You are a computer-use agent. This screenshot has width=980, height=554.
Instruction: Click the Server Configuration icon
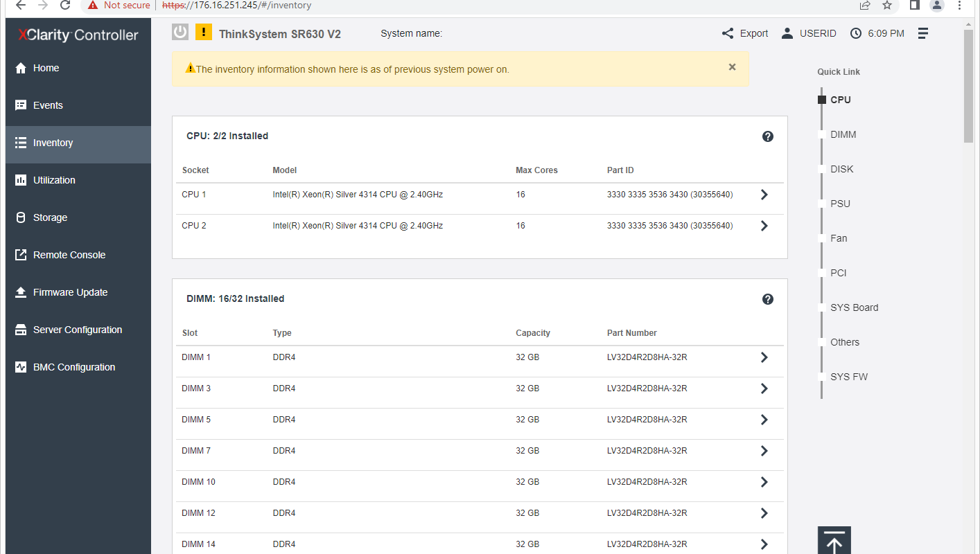coord(21,330)
